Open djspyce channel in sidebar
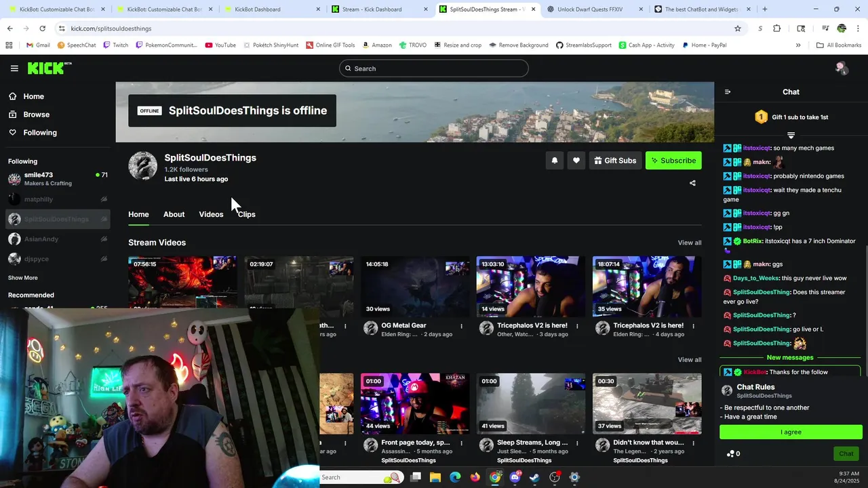 pos(58,259)
